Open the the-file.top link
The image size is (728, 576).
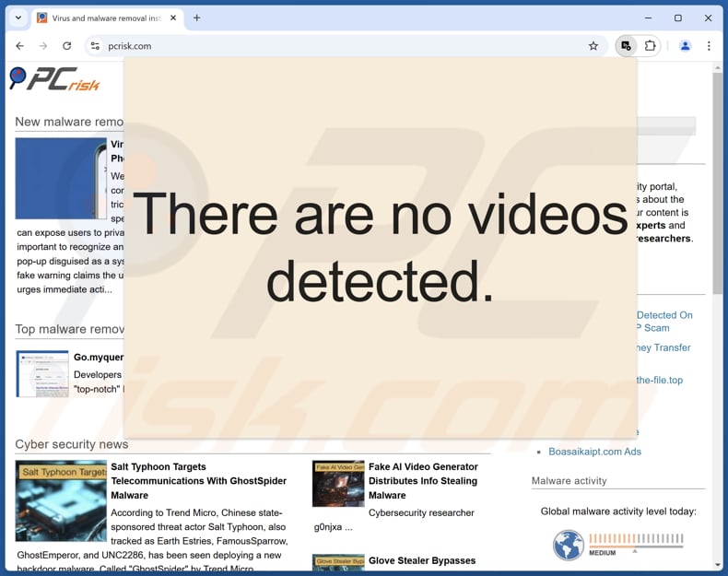click(660, 380)
